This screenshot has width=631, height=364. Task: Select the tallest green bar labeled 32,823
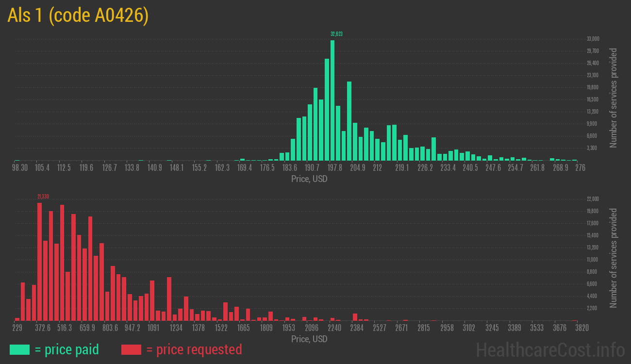click(x=332, y=100)
